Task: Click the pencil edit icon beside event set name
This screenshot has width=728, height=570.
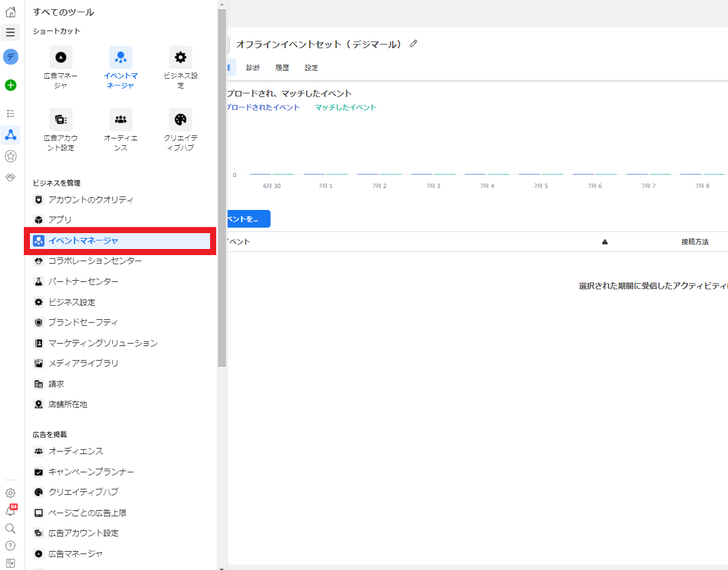Action: point(413,43)
